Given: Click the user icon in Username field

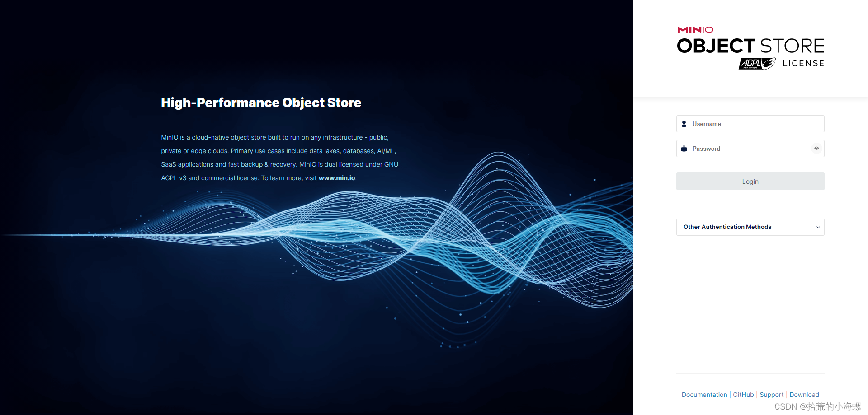Looking at the screenshot, I should click(x=684, y=124).
